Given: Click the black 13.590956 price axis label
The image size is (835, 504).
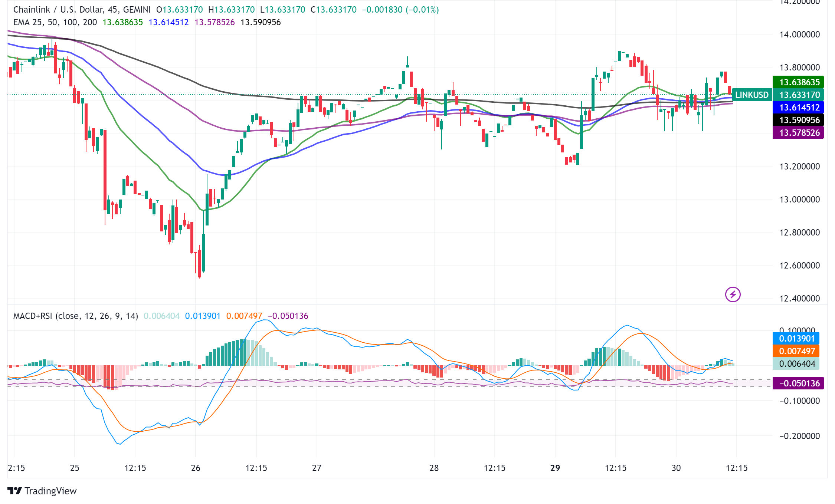Looking at the screenshot, I should point(798,120).
